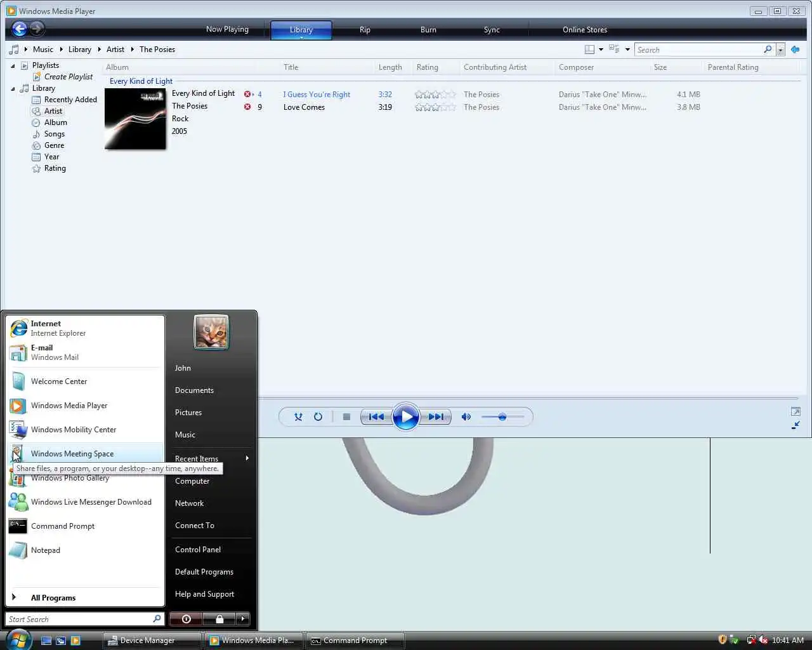Screen dimensions: 812x650
Task: Select Create Playlist in navigation pane
Action: [x=62, y=77]
